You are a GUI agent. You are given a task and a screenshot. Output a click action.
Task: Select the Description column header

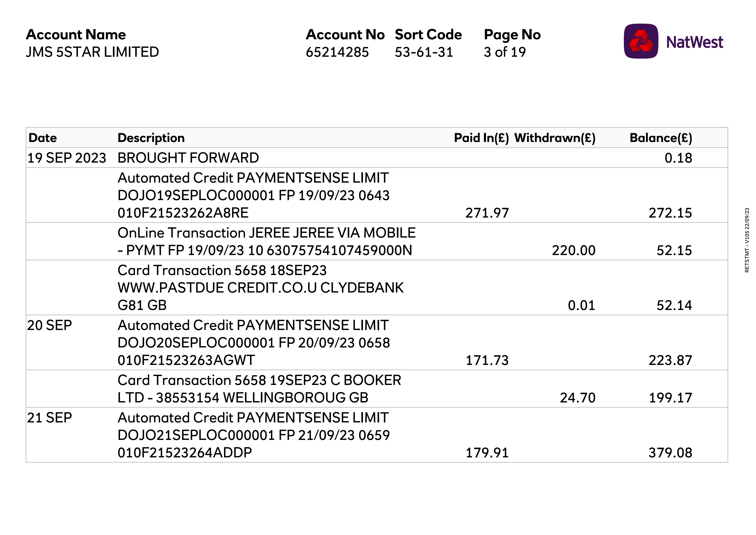click(x=151, y=138)
